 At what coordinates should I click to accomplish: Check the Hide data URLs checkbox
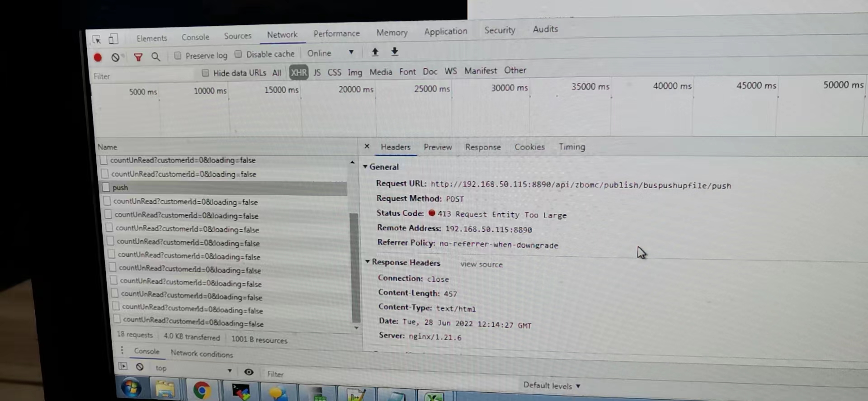[x=205, y=73]
